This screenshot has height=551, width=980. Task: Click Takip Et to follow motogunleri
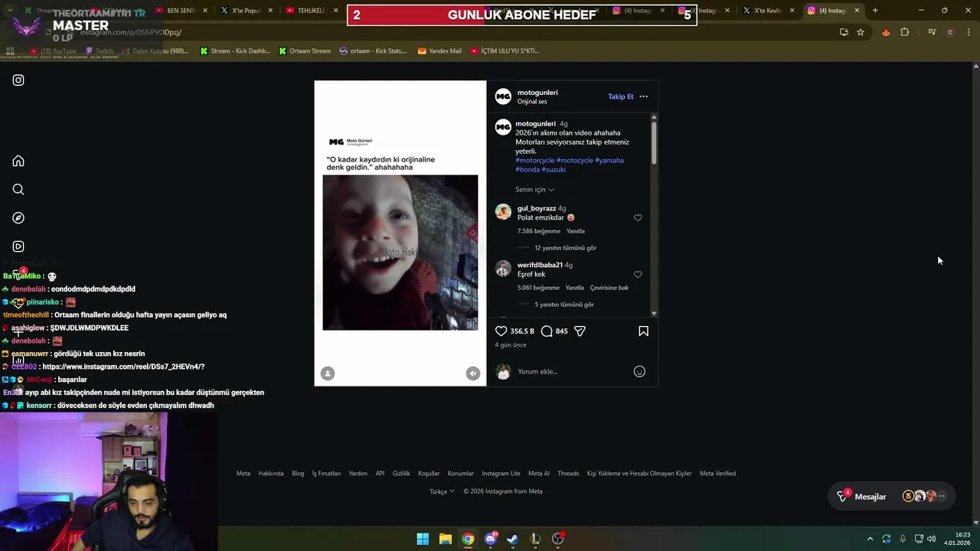620,96
